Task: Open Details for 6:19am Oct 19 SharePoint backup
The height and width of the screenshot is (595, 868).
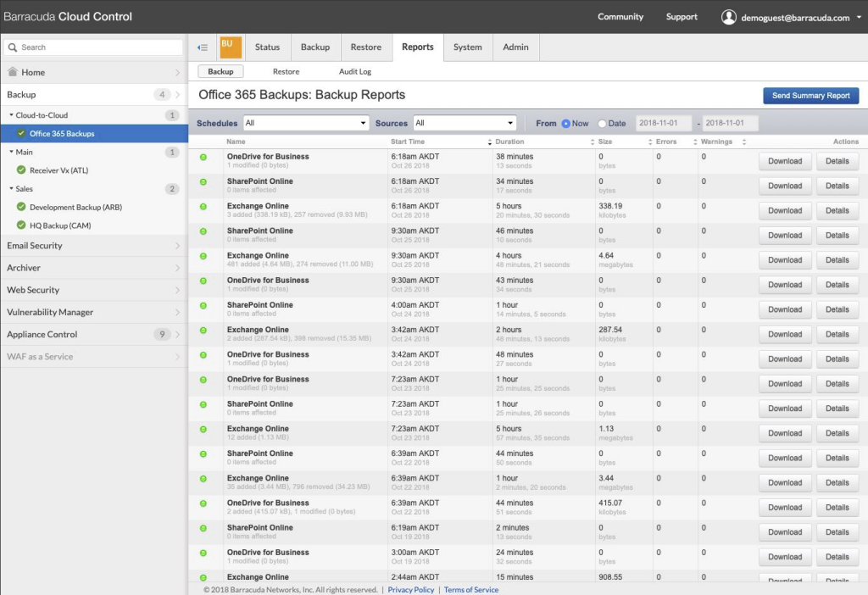Action: click(837, 532)
